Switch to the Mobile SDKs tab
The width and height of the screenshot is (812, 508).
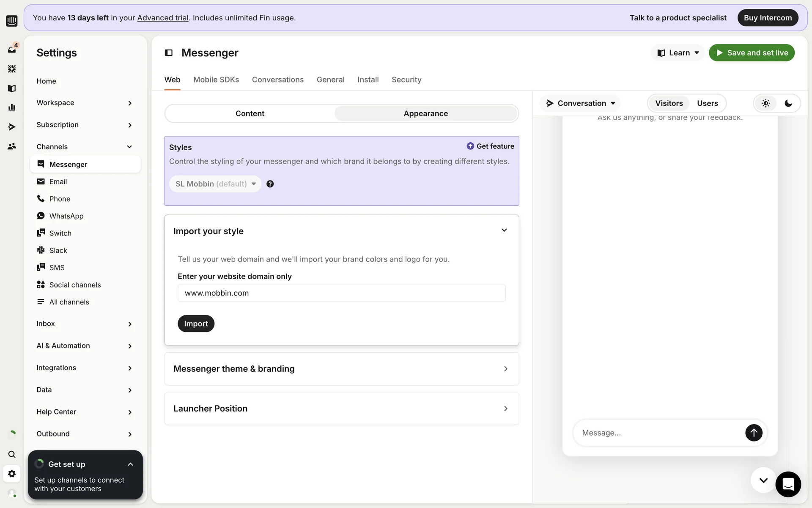point(216,80)
